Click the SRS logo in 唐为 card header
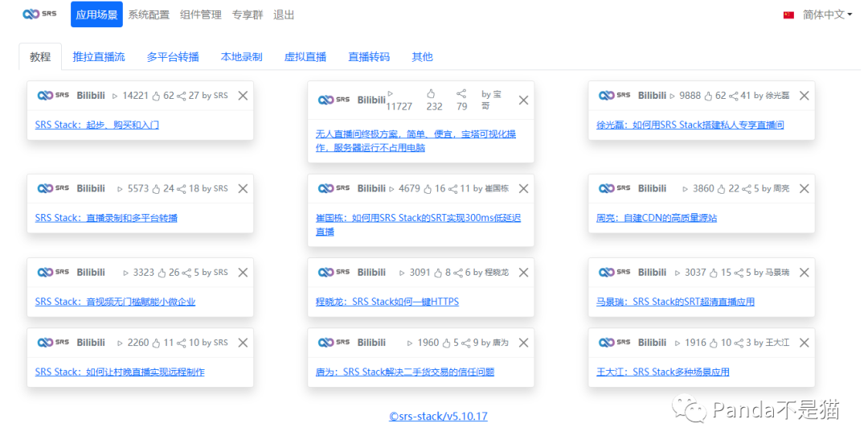The height and width of the screenshot is (448, 868). coord(334,342)
